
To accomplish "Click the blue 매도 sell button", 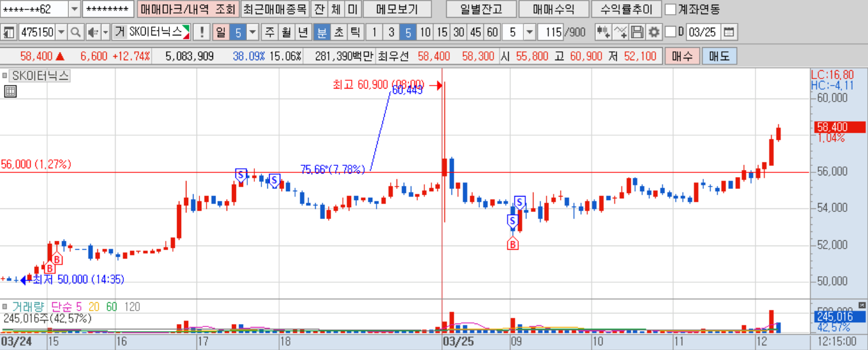I will pos(719,57).
